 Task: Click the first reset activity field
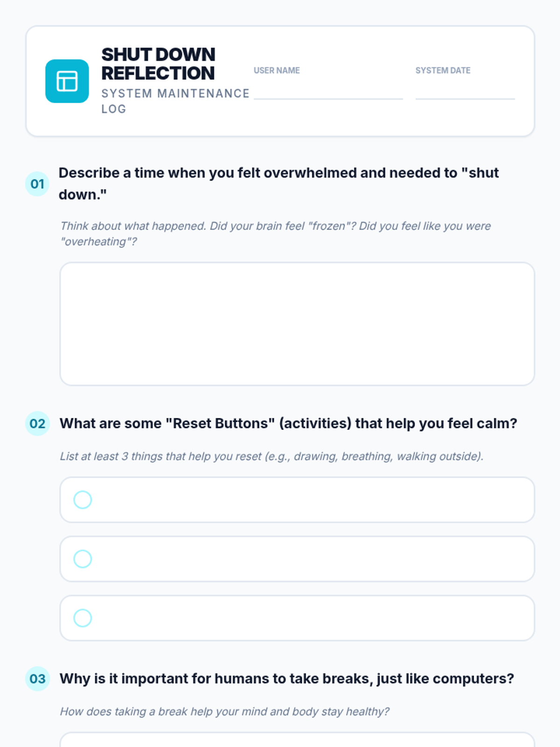308,500
